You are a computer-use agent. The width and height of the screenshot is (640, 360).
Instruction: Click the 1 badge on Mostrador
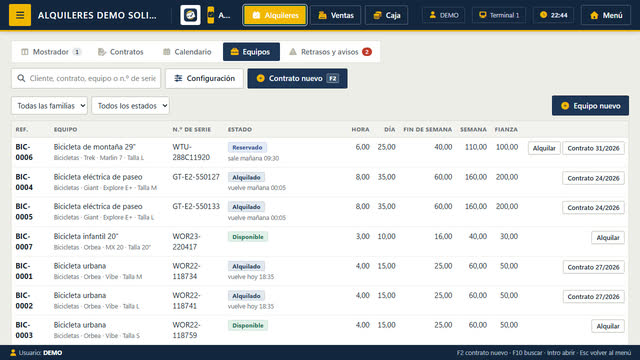click(77, 52)
